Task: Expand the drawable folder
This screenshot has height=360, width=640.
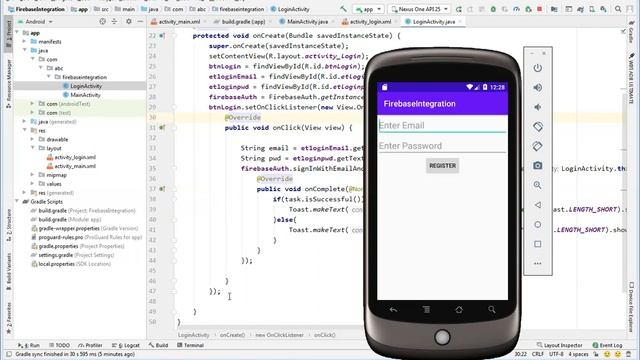Action: click(32, 139)
